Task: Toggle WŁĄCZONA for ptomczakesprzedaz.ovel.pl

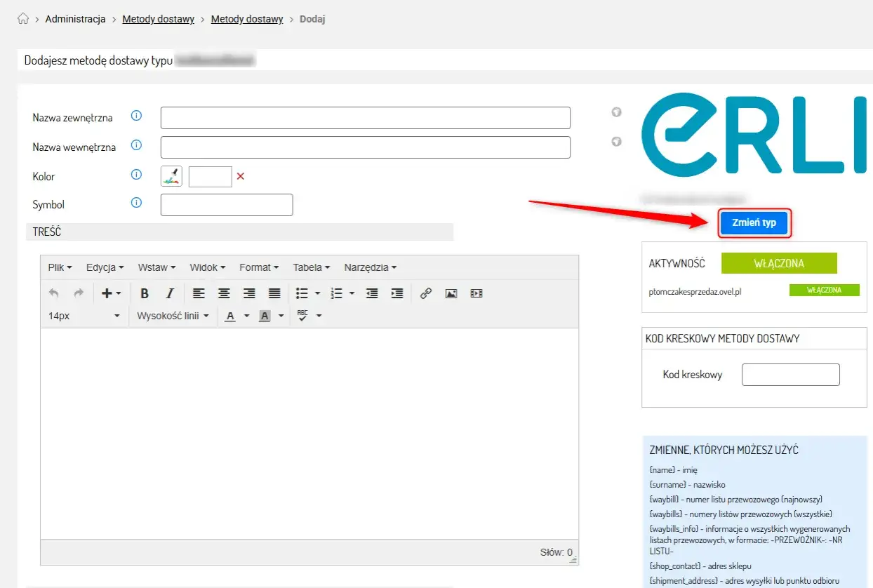Action: tap(824, 290)
